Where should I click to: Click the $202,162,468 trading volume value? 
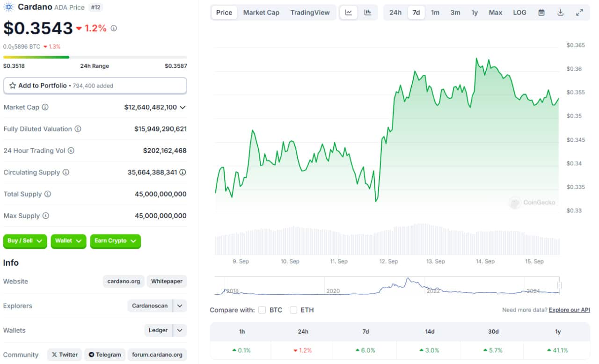click(165, 151)
